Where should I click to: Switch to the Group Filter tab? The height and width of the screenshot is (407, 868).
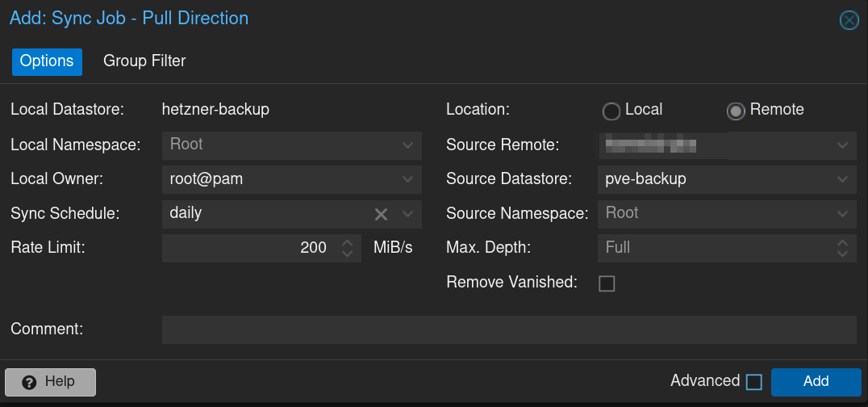(x=144, y=61)
